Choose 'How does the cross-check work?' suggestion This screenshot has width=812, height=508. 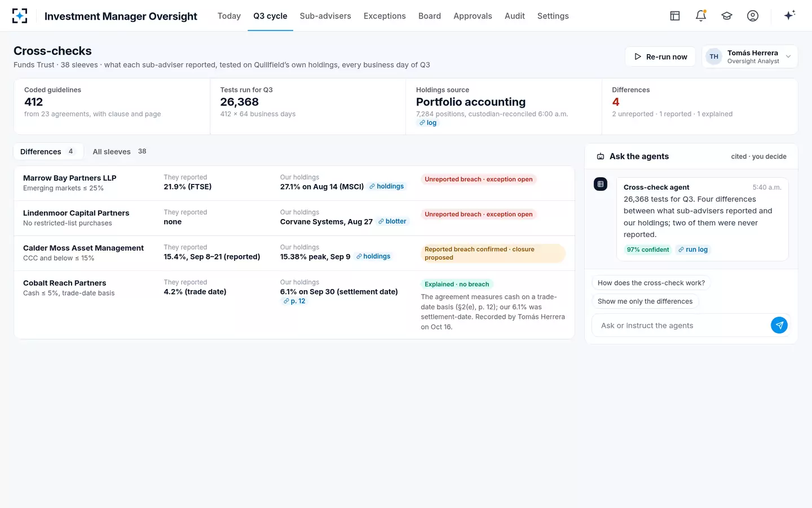651,283
